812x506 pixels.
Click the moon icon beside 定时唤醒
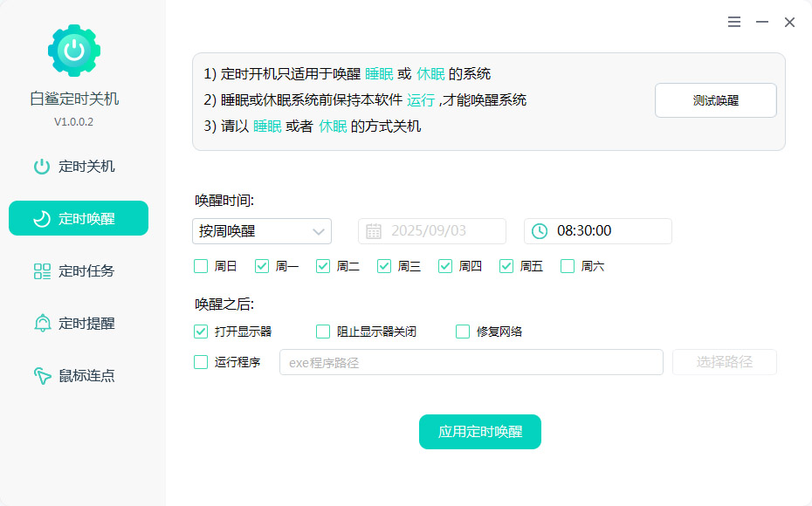42,219
